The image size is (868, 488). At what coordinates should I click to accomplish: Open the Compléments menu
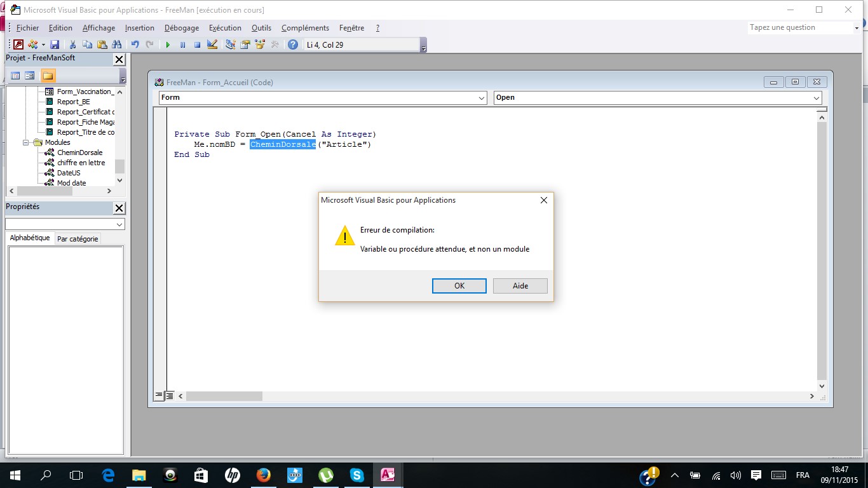(305, 28)
